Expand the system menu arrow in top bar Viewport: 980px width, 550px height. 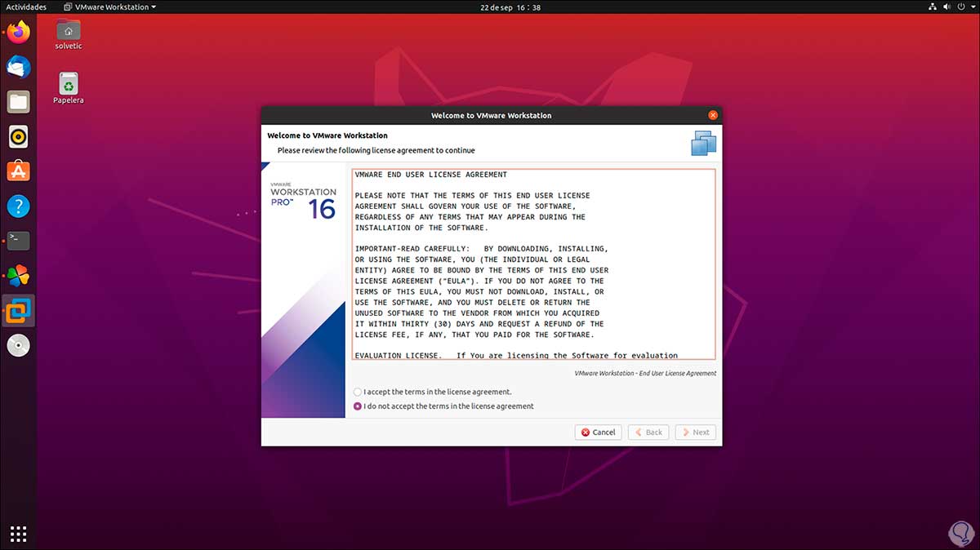(x=973, y=7)
